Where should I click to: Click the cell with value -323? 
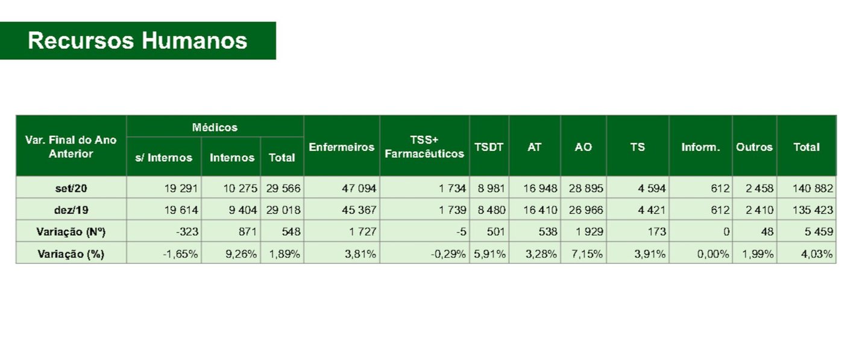tap(164, 232)
